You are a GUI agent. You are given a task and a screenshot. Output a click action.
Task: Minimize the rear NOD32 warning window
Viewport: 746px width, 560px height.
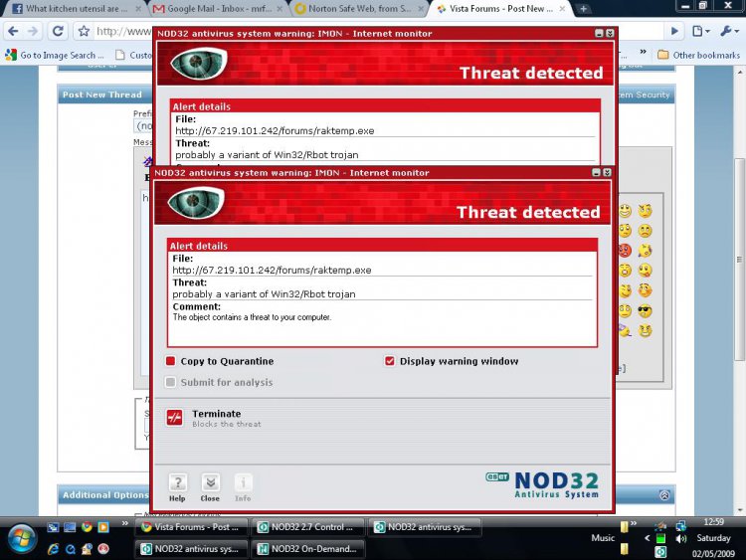[x=599, y=33]
